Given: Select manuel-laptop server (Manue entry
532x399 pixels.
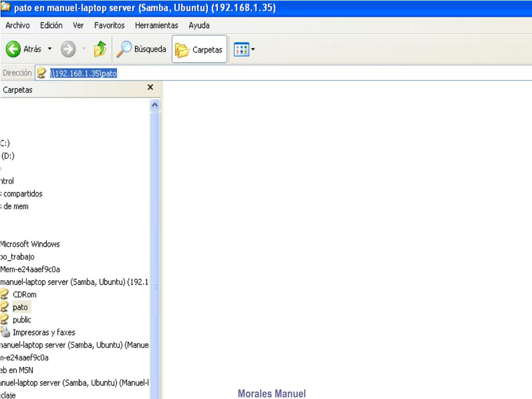Looking at the screenshot, I should (x=74, y=345).
